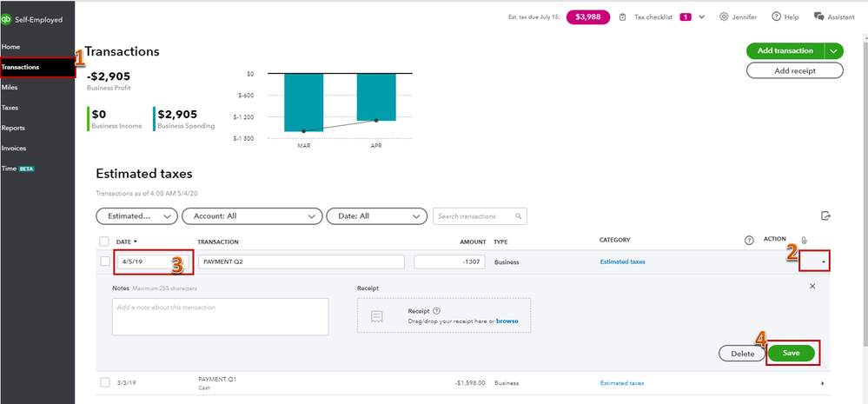Open Reports from the sidebar
The height and width of the screenshot is (404, 868).
tap(13, 128)
